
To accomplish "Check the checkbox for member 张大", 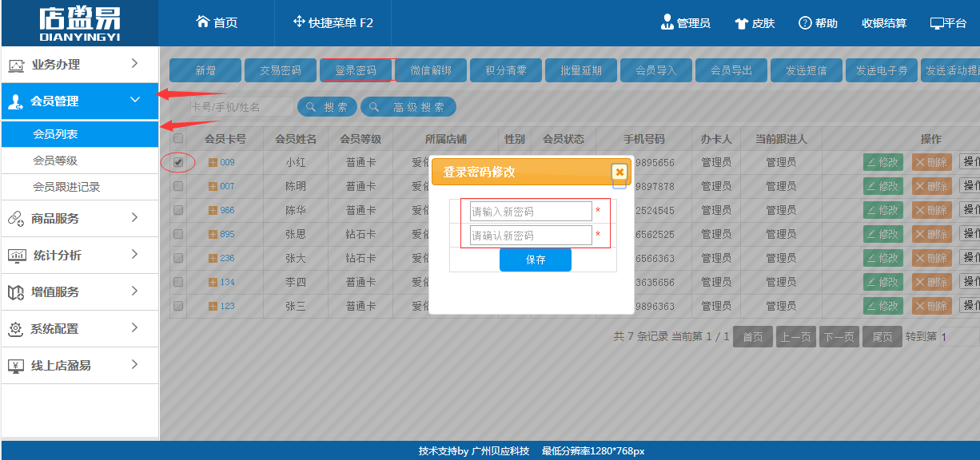I will click(x=178, y=258).
